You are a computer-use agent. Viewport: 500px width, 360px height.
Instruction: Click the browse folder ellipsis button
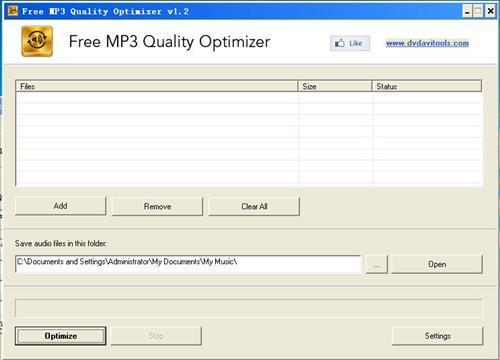377,264
